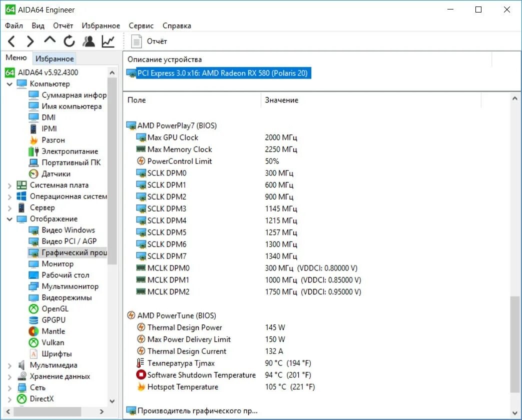This screenshot has width=522, height=420.
Task: Expand the Сеть tree node
Action: (x=10, y=388)
